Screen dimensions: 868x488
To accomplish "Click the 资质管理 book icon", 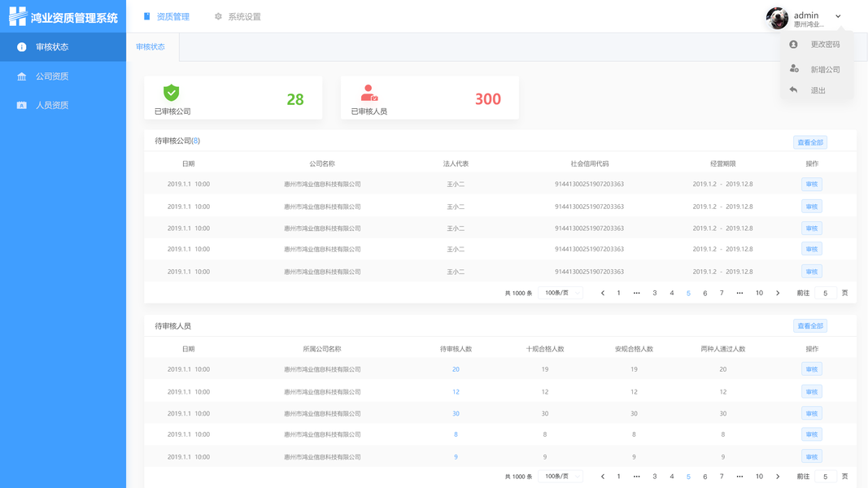I will (146, 16).
